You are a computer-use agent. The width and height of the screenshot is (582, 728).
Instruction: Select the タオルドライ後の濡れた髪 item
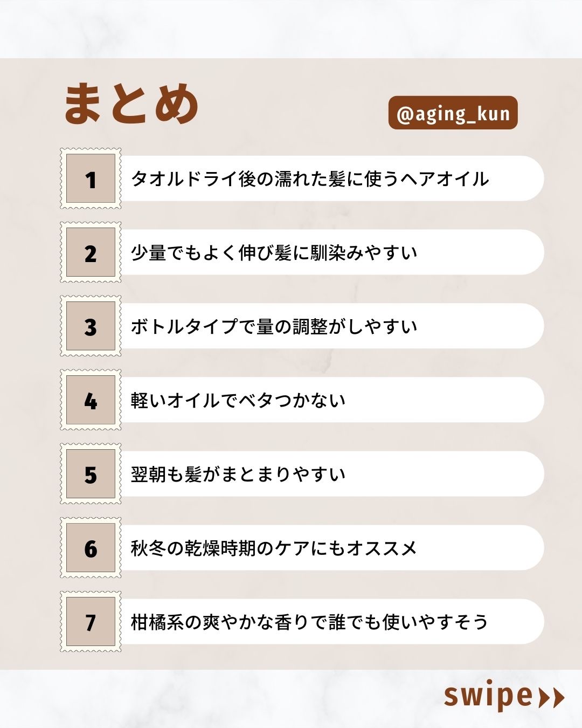310,179
